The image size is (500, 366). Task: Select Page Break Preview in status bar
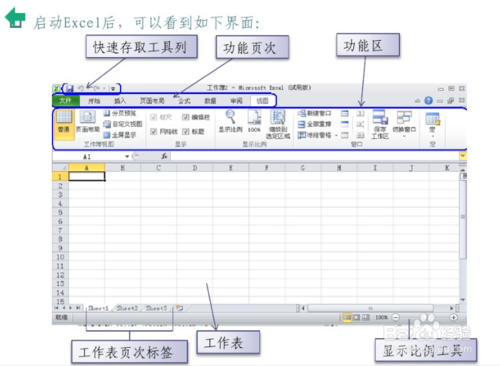click(366, 317)
